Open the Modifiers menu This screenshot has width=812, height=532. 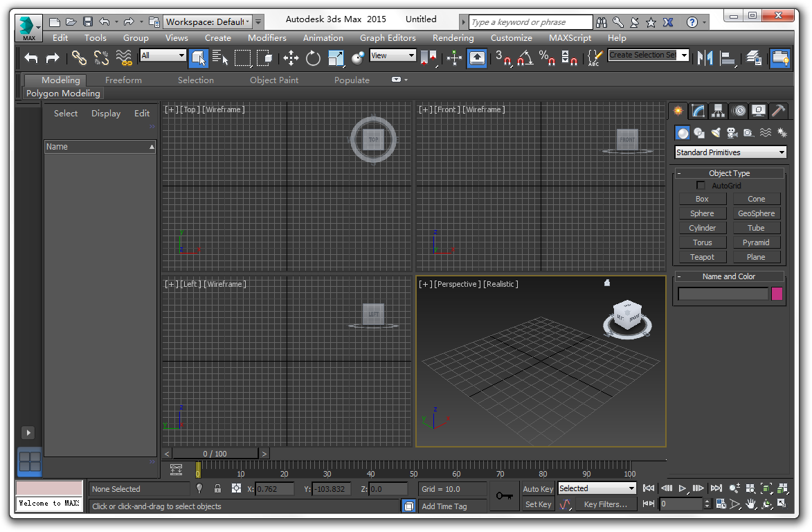click(x=267, y=38)
